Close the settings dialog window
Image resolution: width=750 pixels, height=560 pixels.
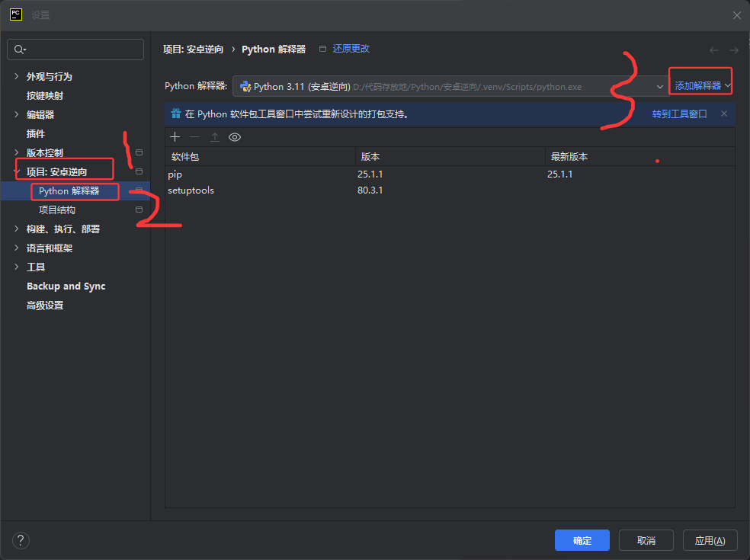point(736,15)
